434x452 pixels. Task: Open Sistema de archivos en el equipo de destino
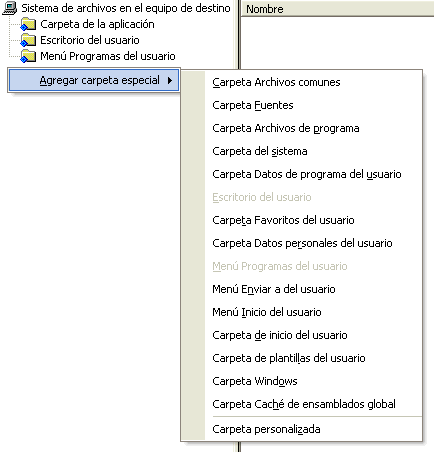tap(126, 8)
